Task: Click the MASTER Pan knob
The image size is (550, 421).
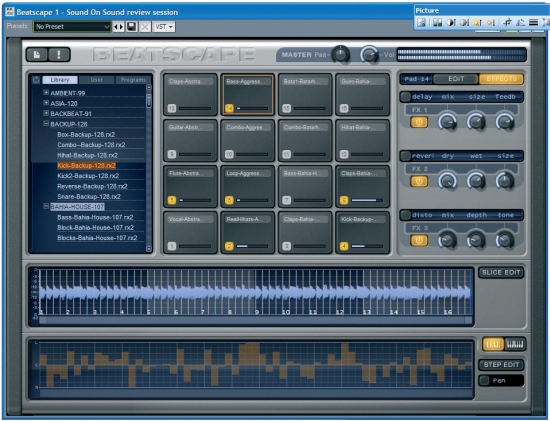Action: (341, 55)
